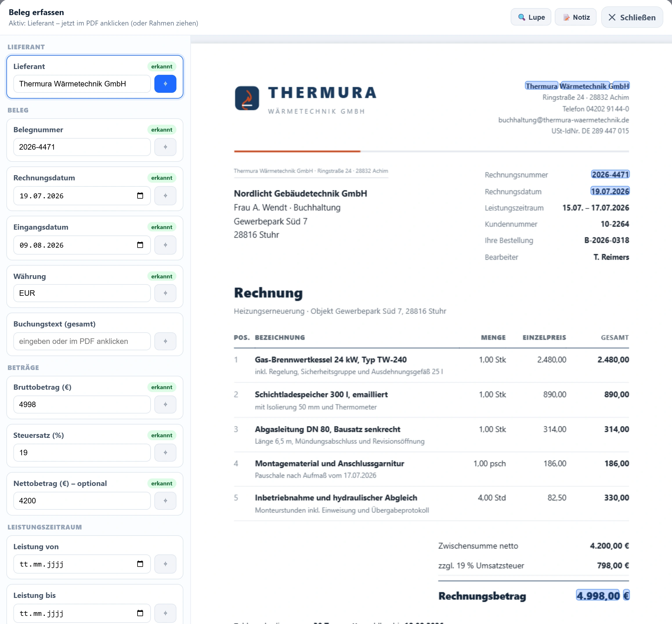672x624 pixels.
Task: Click the Thermura flame logo in the PDF
Action: tap(247, 98)
